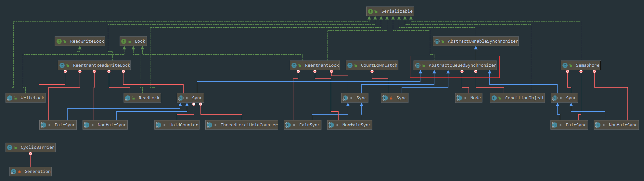Click the interface icon on Serializable node
Screen dimensions: 644x181
(370, 11)
